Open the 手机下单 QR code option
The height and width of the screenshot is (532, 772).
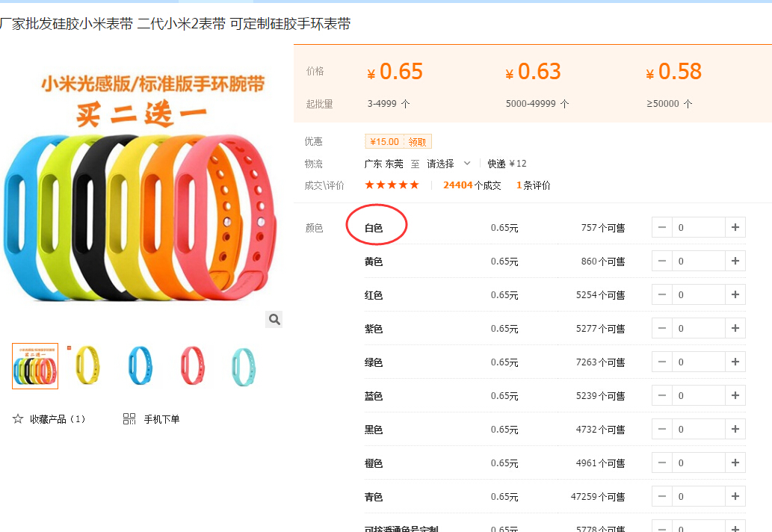coord(151,419)
